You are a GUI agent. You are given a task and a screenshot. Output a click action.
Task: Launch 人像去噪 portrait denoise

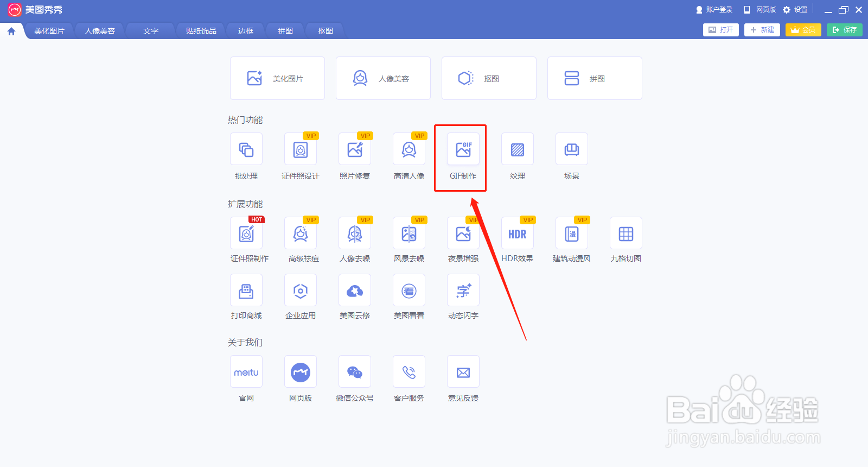(355, 233)
